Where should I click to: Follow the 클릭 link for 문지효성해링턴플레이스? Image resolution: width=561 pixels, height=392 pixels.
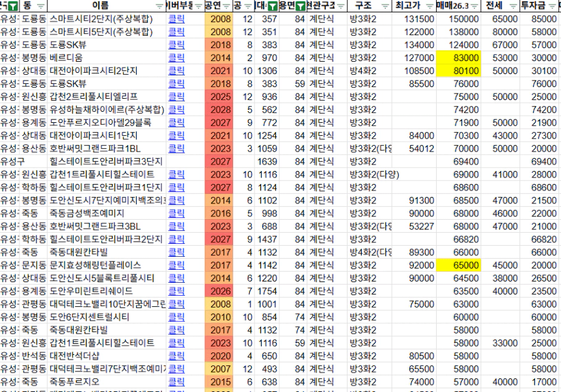coord(176,265)
